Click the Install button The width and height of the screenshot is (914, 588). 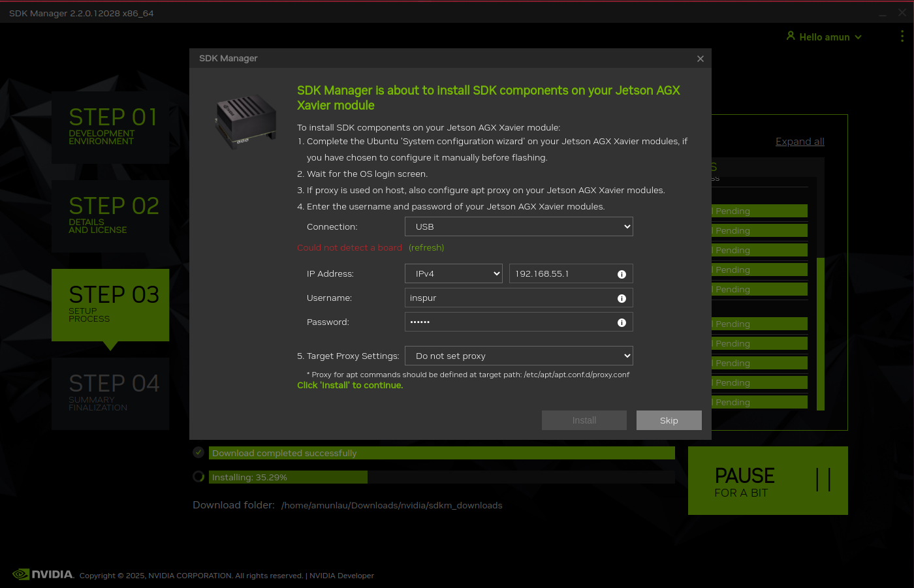click(x=584, y=420)
